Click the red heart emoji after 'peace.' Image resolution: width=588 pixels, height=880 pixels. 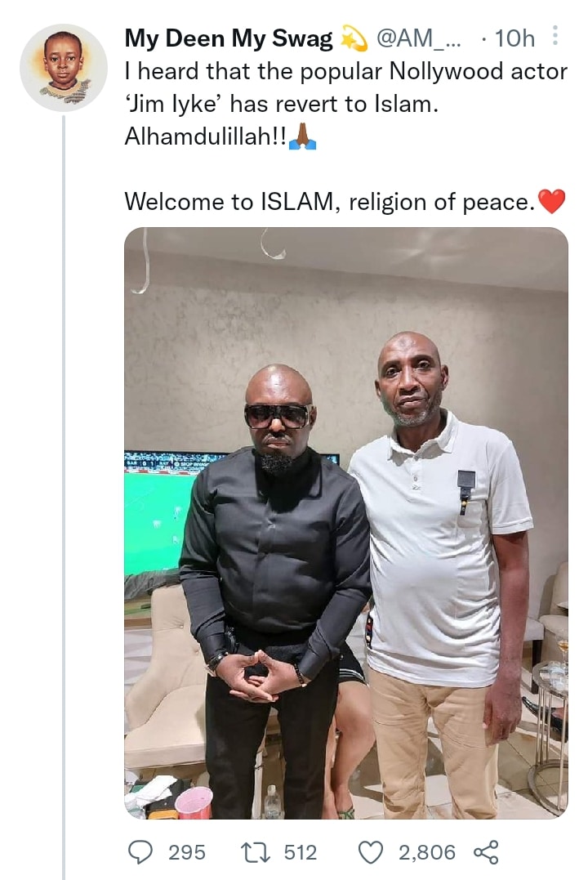552,201
